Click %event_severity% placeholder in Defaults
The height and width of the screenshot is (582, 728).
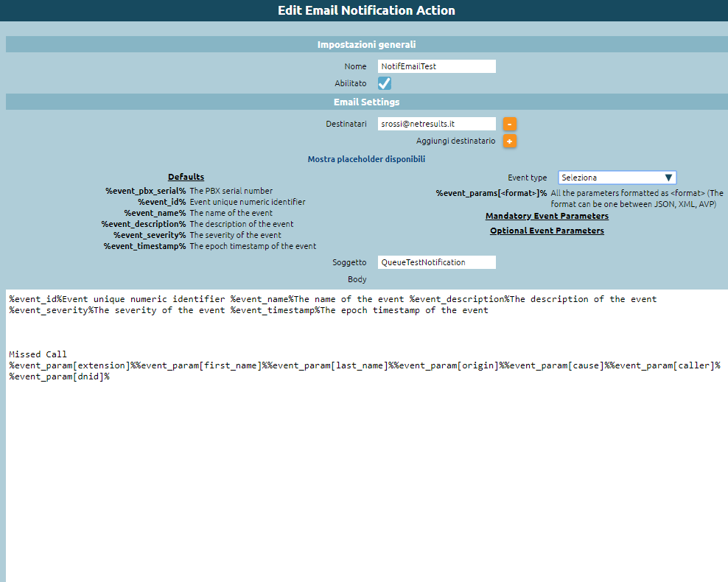150,235
